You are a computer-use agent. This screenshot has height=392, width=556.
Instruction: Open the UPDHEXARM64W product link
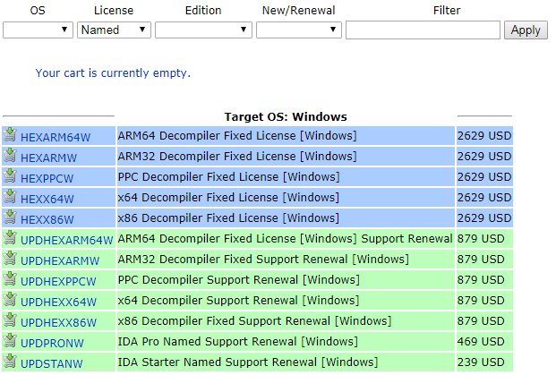click(66, 240)
